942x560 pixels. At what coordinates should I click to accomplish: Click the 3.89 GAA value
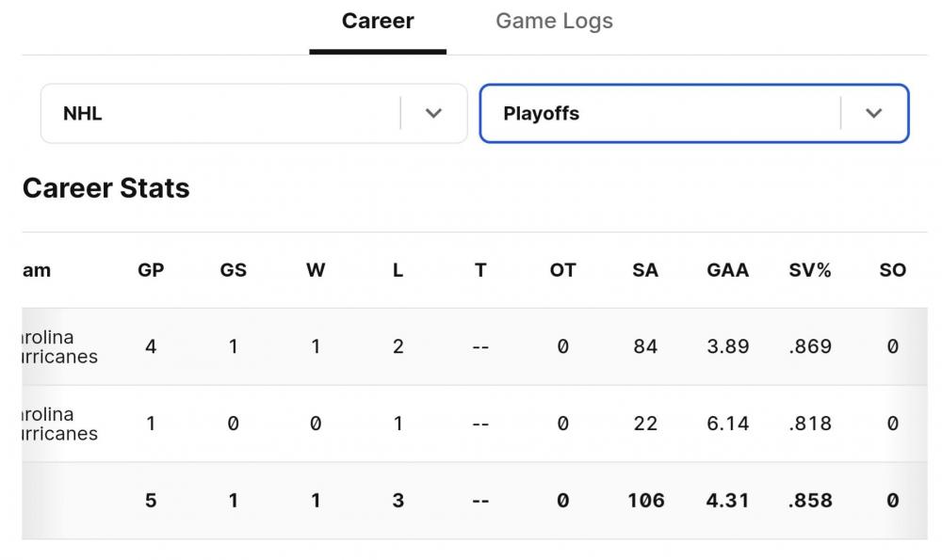[x=727, y=346]
